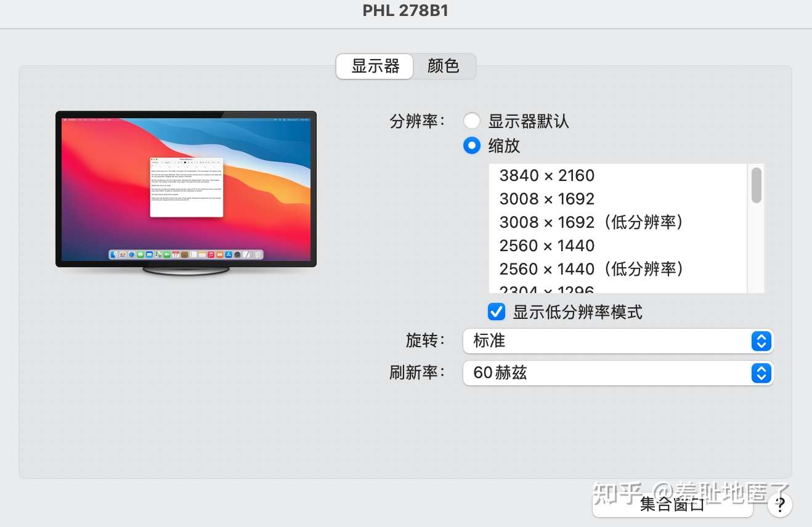Select the 显示器 tab
Screen dimensions: 812x527
[x=374, y=66]
